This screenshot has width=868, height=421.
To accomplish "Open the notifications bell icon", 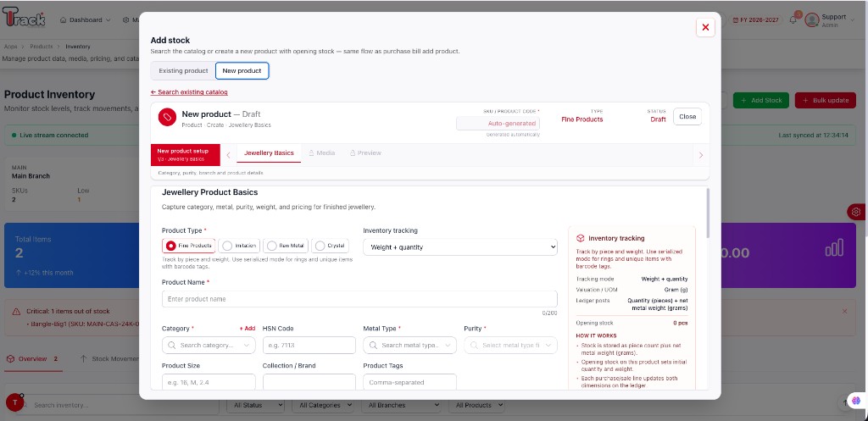I will (793, 20).
